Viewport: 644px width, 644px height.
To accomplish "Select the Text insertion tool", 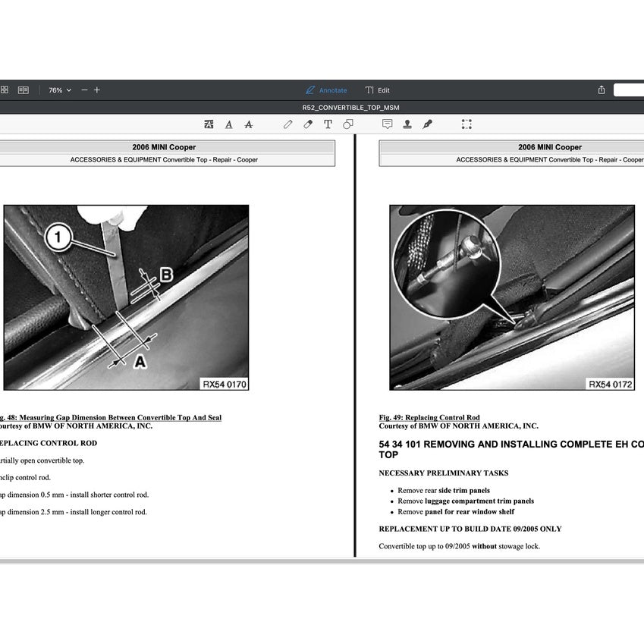I will pos(327,124).
